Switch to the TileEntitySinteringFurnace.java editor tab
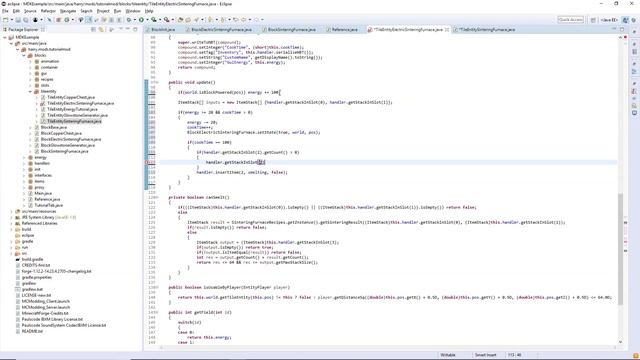 pyautogui.click(x=487, y=29)
